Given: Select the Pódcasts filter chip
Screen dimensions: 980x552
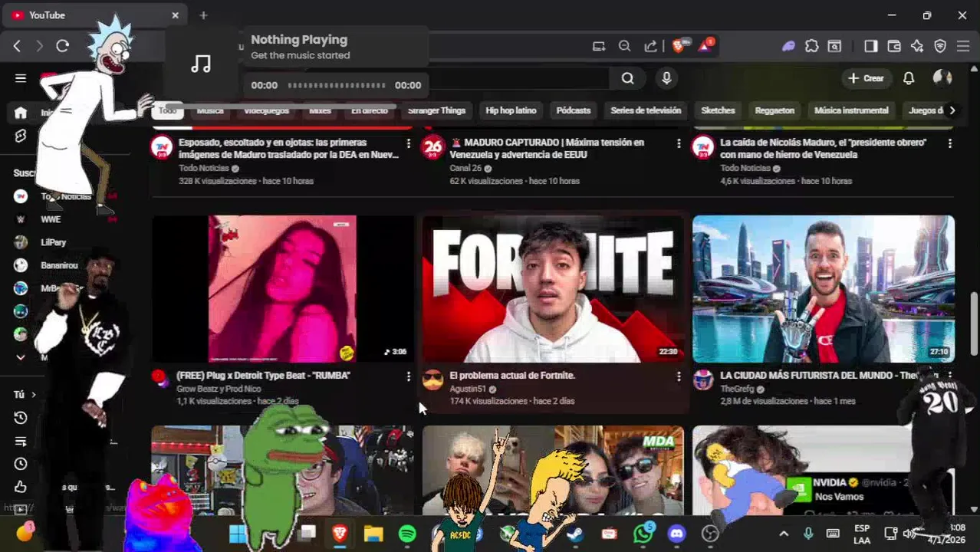Looking at the screenshot, I should click(x=574, y=110).
